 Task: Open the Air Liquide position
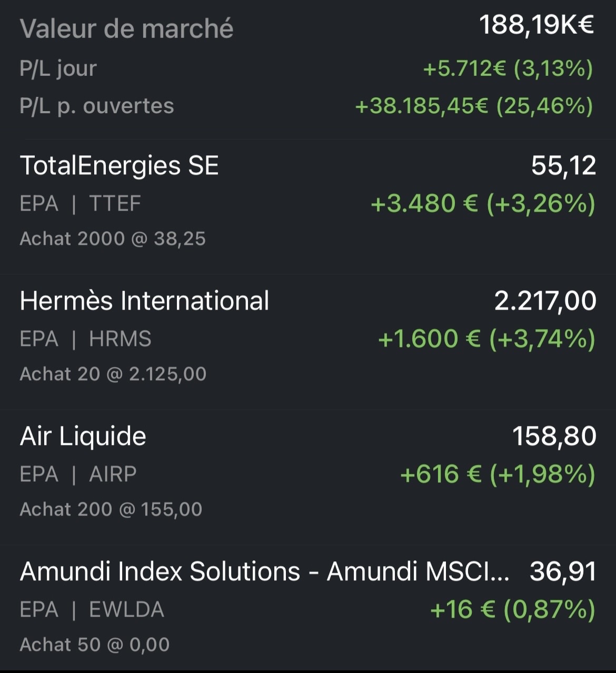(83, 436)
